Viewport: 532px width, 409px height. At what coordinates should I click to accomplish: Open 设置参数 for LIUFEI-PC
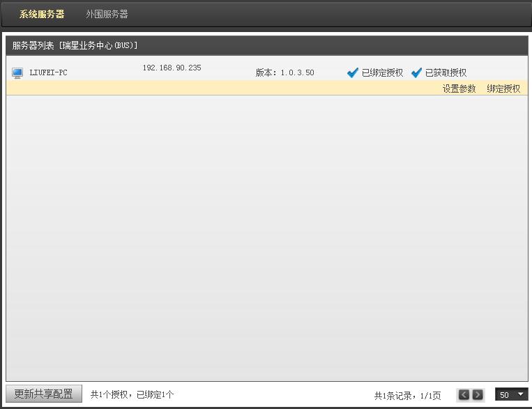tap(459, 89)
